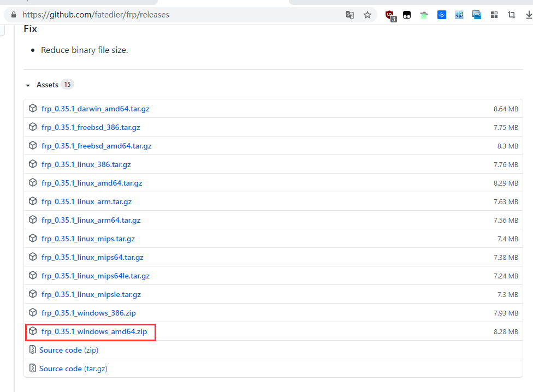Download frp_0.35.1_linux_mipsle.tar.gz
Viewport: 533px width, 392px height.
click(91, 294)
